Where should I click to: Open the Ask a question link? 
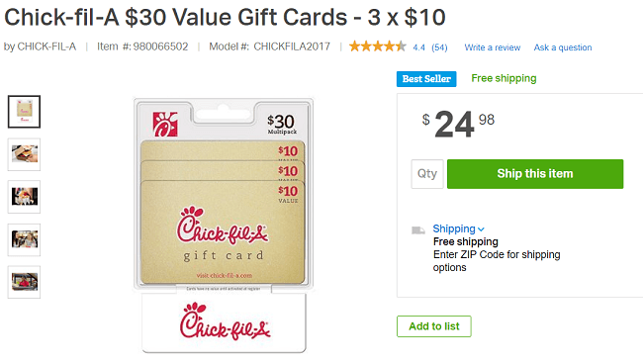563,47
